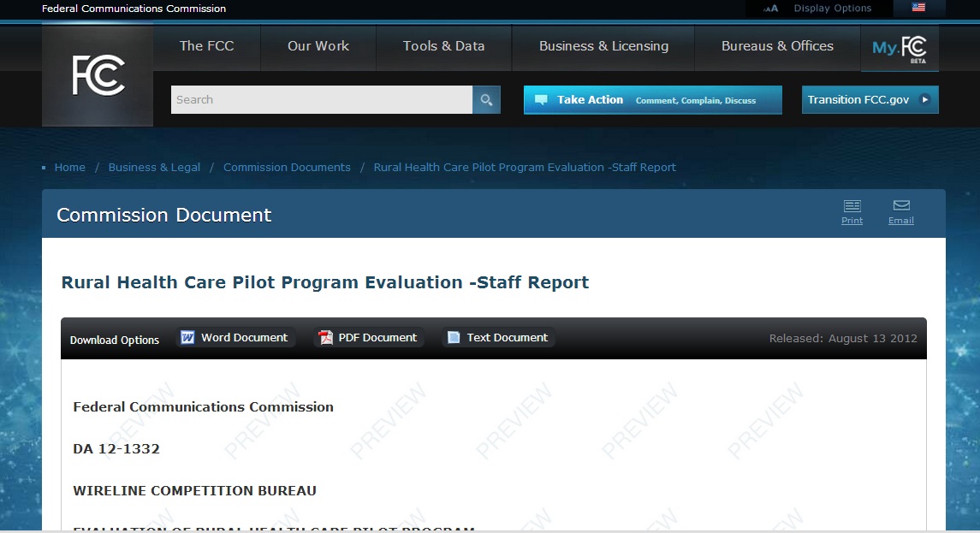Open the Bureaus & Offices menu
The image size is (980, 533).
click(x=777, y=46)
